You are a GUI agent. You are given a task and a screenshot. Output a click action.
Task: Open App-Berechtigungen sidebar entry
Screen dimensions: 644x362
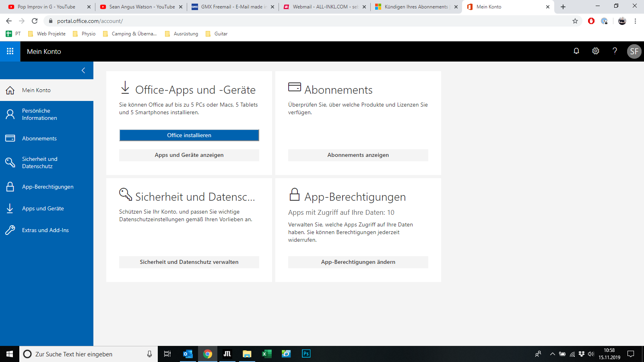point(47,187)
